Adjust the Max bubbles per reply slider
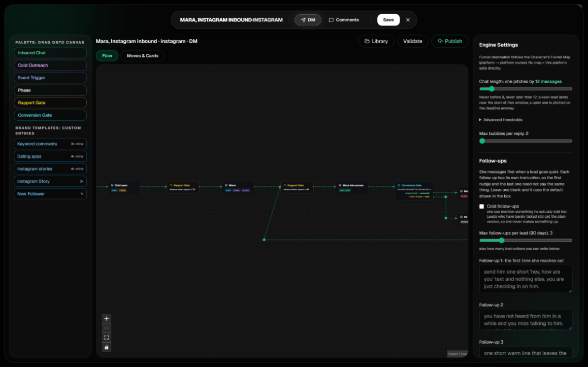 [526, 141]
